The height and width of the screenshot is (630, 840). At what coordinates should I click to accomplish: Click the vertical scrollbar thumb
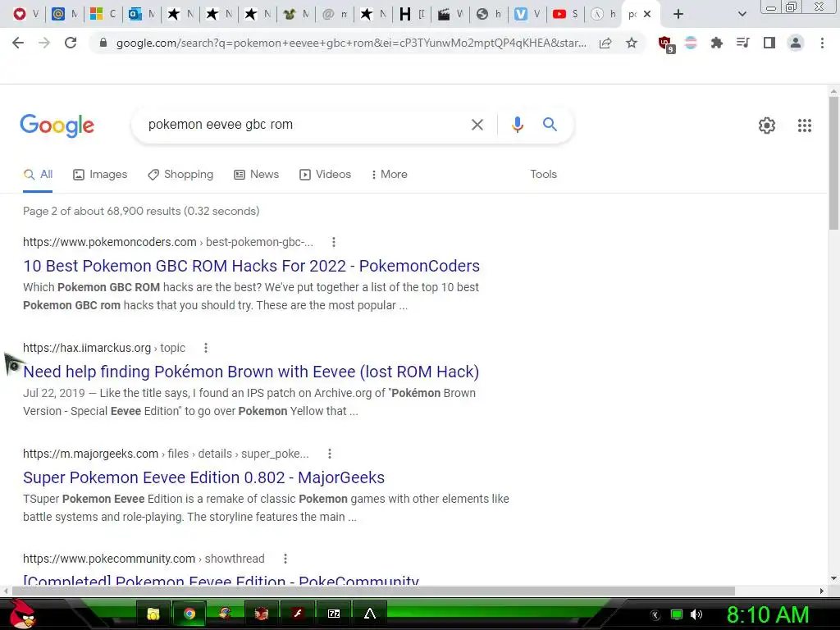833,162
